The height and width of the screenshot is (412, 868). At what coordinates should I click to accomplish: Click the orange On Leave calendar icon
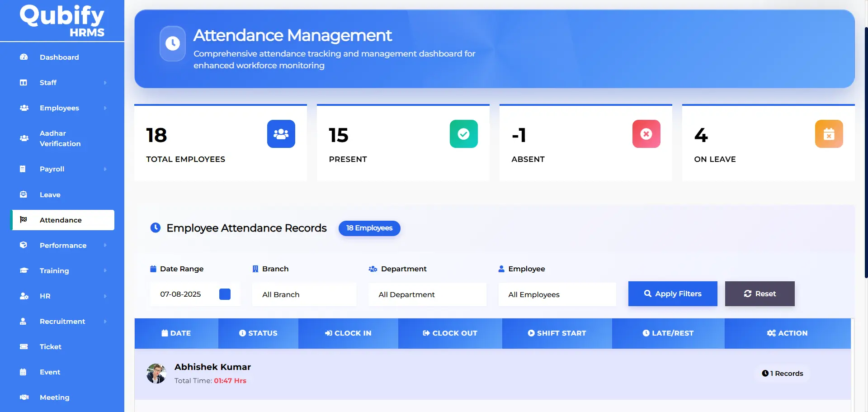click(829, 134)
